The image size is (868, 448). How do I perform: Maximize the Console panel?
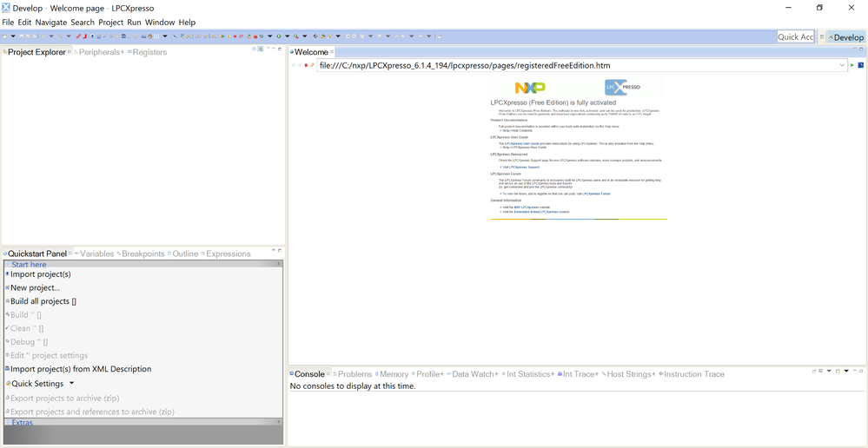(861, 371)
